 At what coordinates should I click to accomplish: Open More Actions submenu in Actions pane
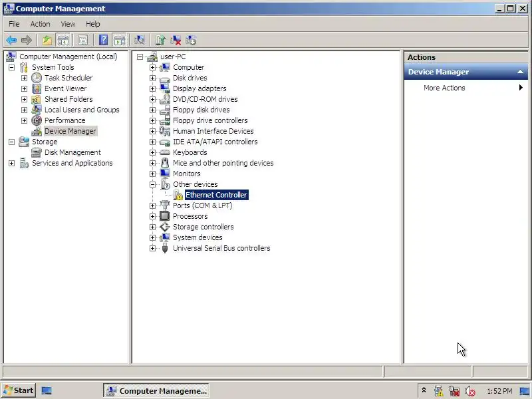coord(466,88)
